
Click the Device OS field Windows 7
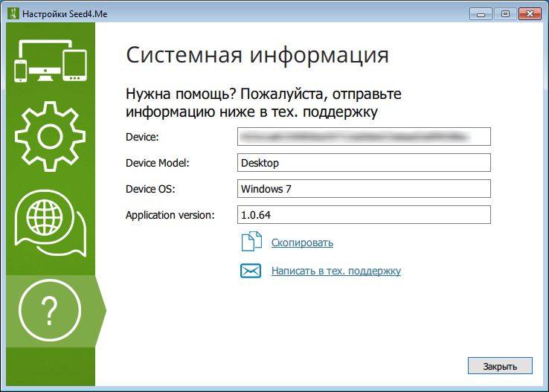click(x=364, y=189)
